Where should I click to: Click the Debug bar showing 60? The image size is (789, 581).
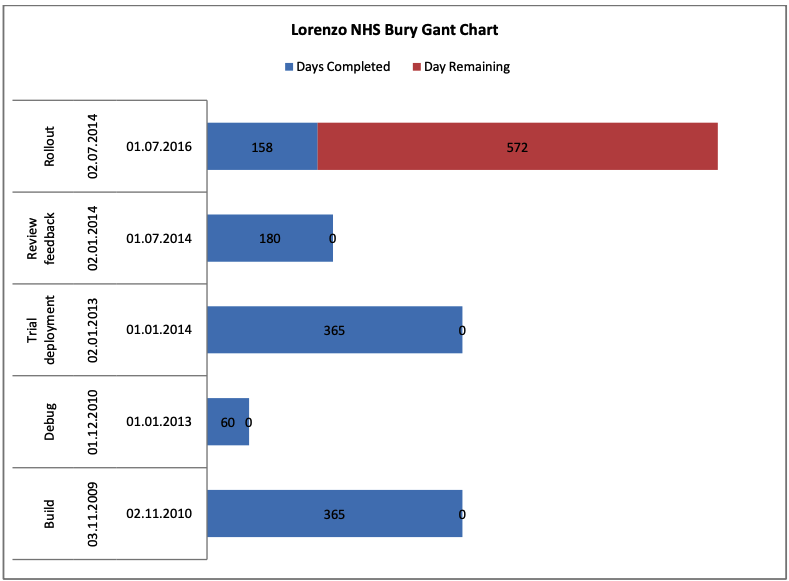click(228, 422)
